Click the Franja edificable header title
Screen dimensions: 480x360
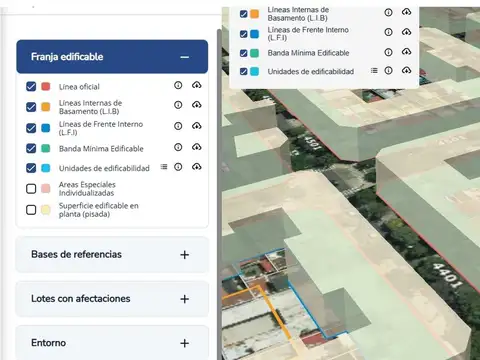click(67, 57)
